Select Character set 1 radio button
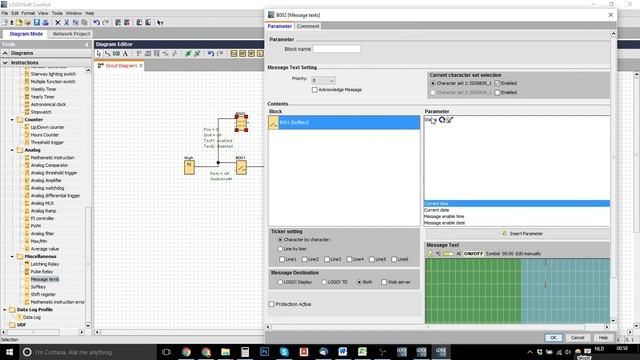640x360 pixels. (433, 83)
